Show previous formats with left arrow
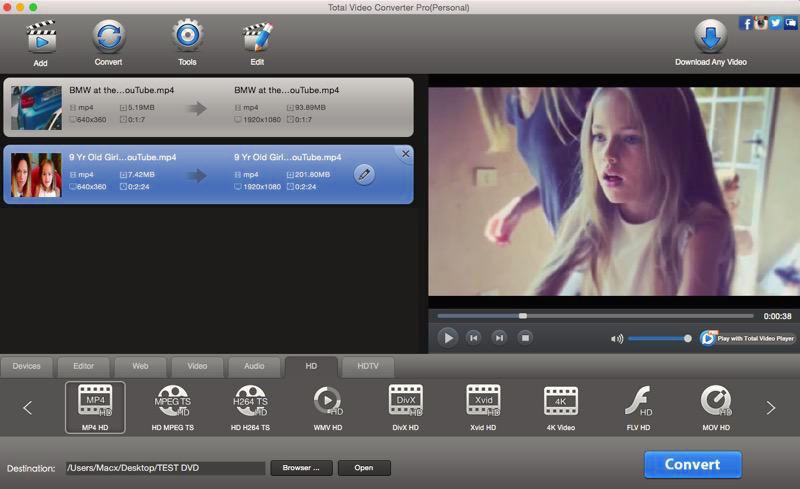Viewport: 800px width, 489px height. pyautogui.click(x=28, y=407)
